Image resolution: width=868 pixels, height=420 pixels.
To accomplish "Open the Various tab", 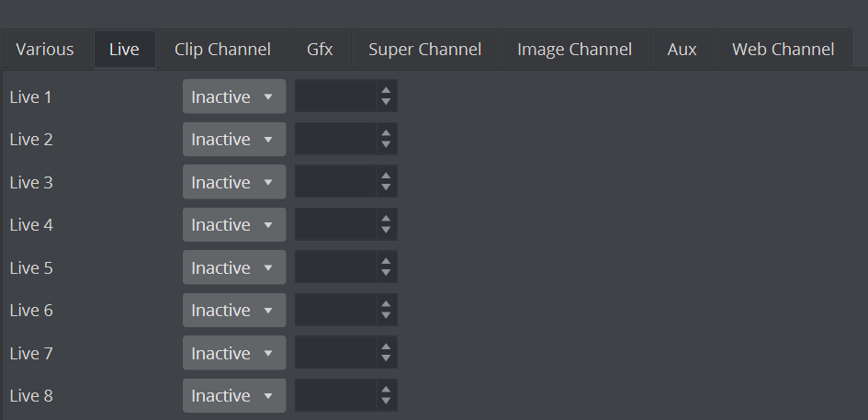I will [45, 50].
